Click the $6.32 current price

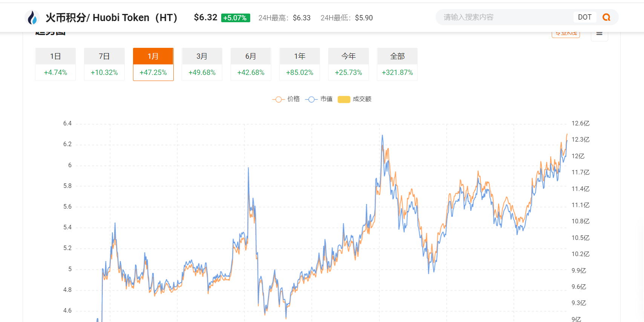tap(206, 17)
